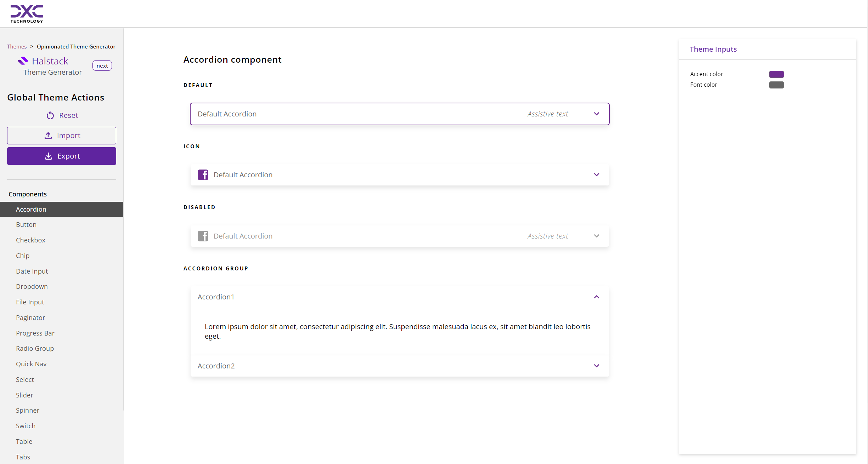
Task: Change the Font color swatch
Action: (x=776, y=85)
